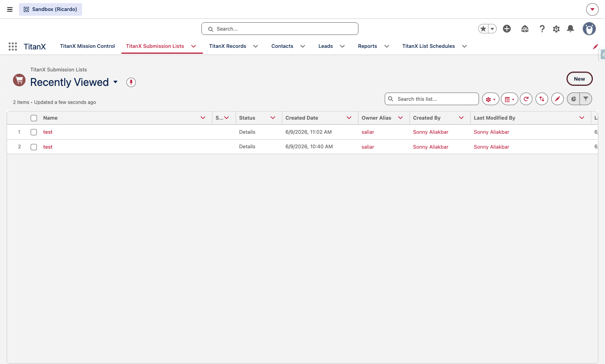Switch to the TitanX Records tab
Viewport: 605px width, 364px height.
pyautogui.click(x=228, y=46)
